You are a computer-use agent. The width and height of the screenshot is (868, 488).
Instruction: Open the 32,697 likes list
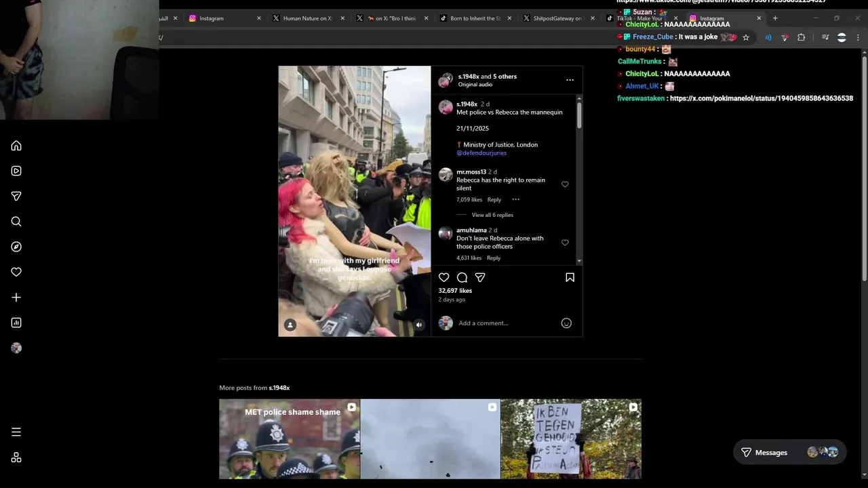click(x=455, y=291)
